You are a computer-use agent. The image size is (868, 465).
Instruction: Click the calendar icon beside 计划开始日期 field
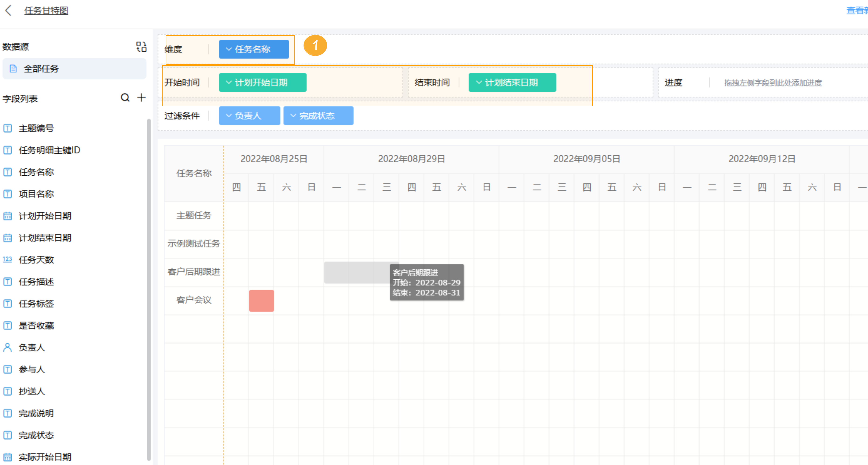coord(7,216)
